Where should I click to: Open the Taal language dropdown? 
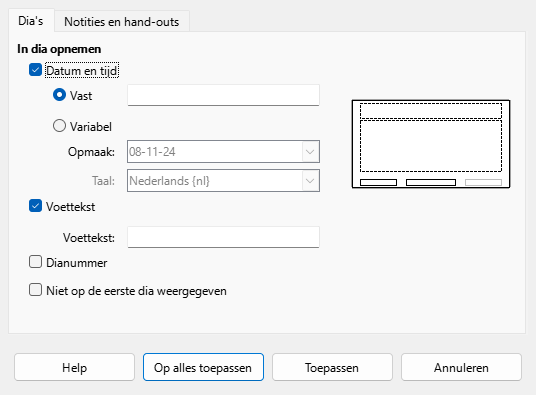pyautogui.click(x=224, y=180)
